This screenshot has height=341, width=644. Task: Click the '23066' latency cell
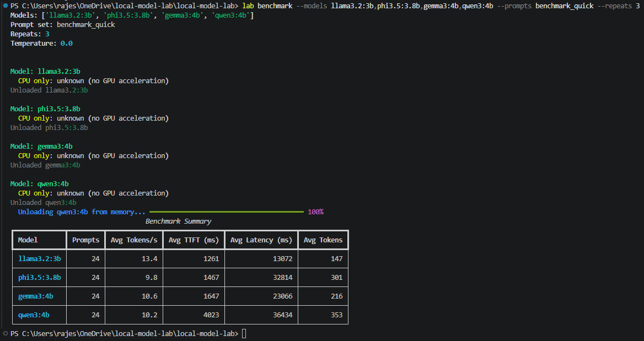tap(282, 296)
